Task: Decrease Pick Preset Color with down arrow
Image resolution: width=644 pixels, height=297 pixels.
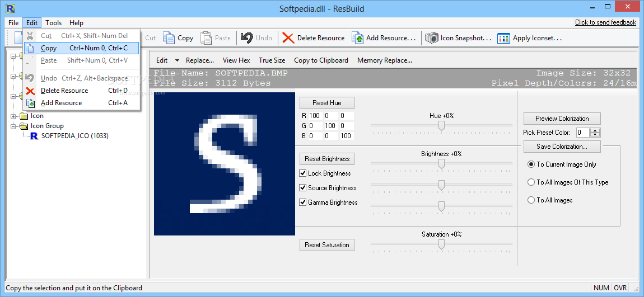Action: 595,135
